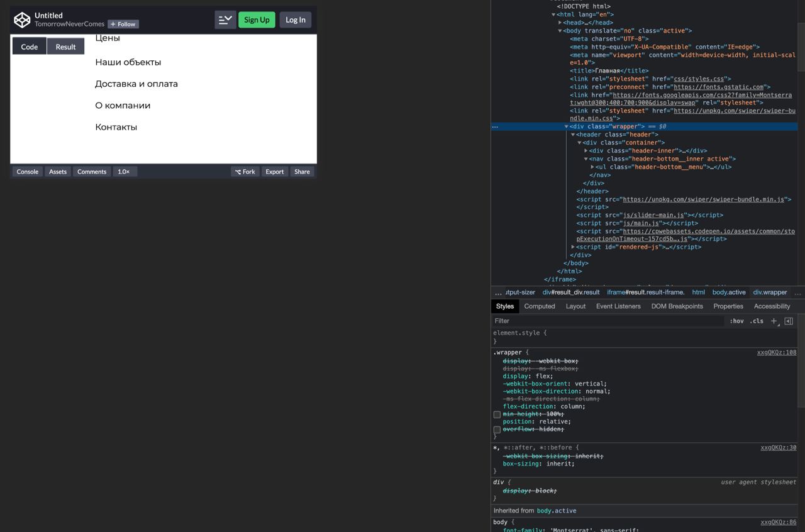Expand the ul header-bottom__menu node
The width and height of the screenshot is (805, 532).
592,167
